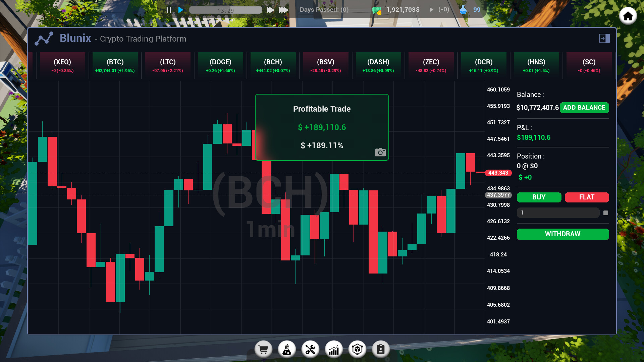Viewport: 644px width, 362px height.
Task: Resume gameplay with the play button
Action: [181, 10]
